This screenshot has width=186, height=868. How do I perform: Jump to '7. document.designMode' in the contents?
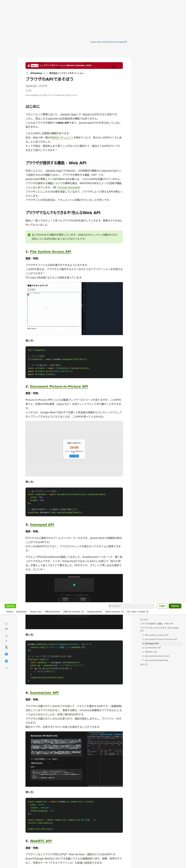pyautogui.click(x=155, y=660)
